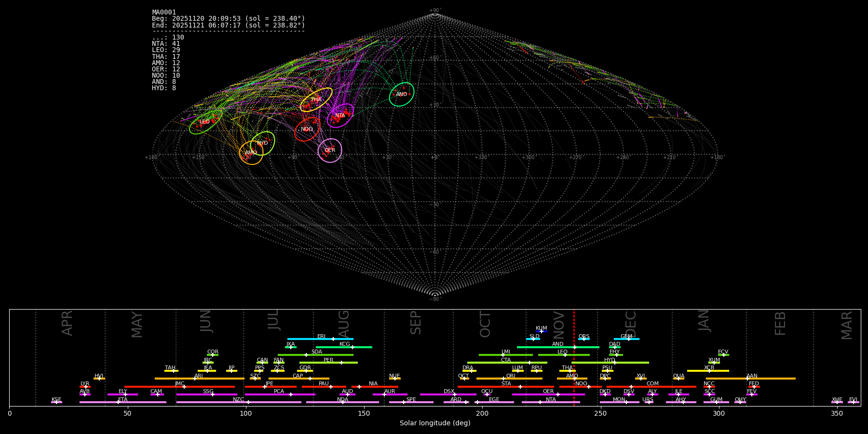Select the 'HYD: 8' legend line
This screenshot has height=434, width=868.
point(164,88)
